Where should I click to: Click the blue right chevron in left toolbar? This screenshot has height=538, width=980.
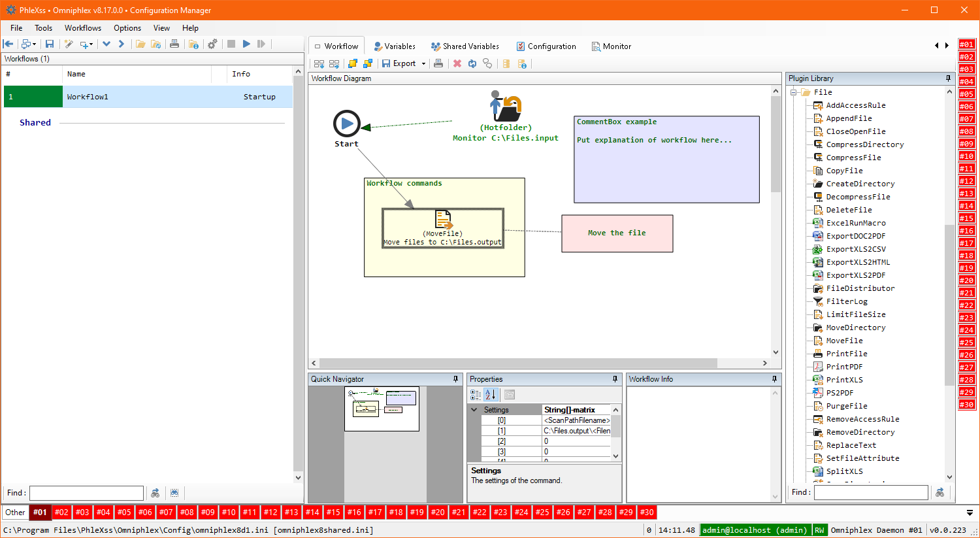(122, 44)
